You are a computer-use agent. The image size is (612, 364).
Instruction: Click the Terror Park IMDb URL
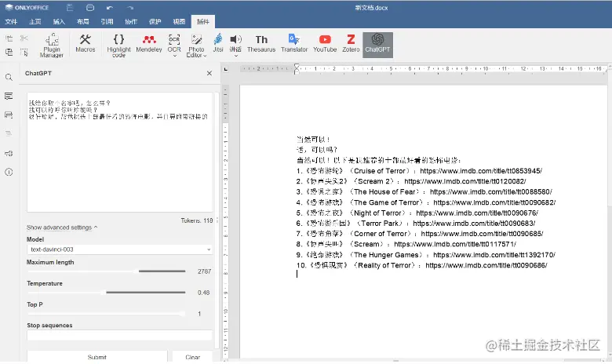point(474,223)
